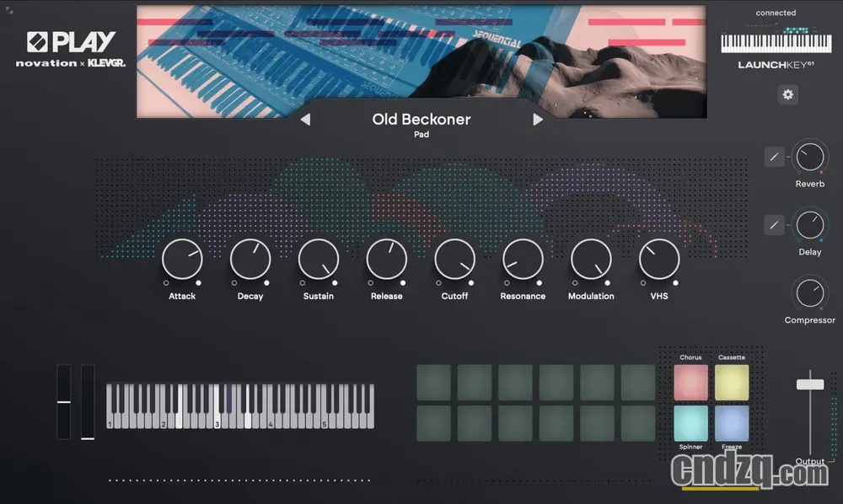Screen dimensions: 843x504
Task: Go to previous preset with left arrow
Action: (305, 120)
